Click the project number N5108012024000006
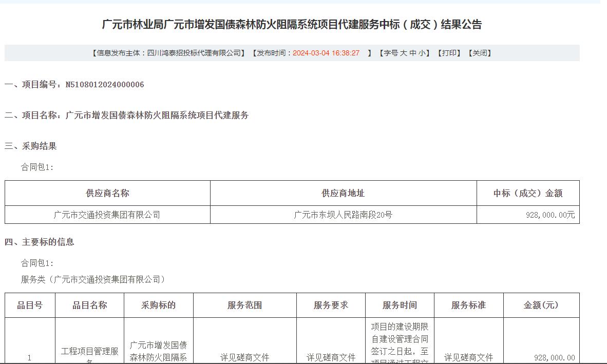Viewport: 607px width, 364px height. click(105, 85)
